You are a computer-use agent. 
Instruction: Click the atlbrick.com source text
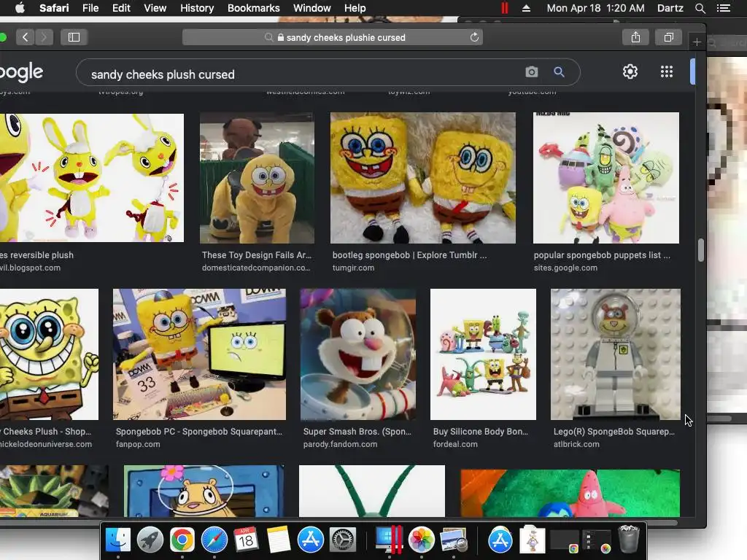[576, 444]
